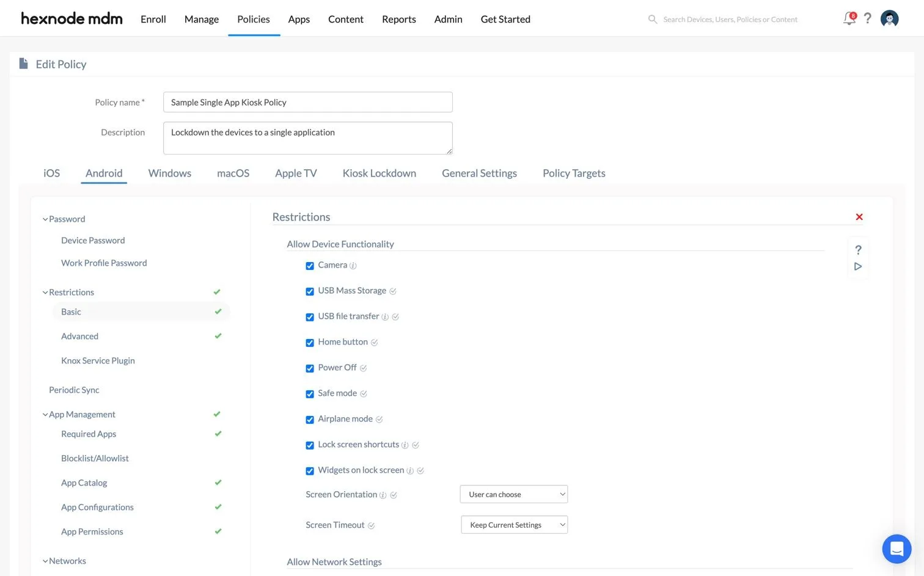Click the Description text area
This screenshot has height=576, width=924.
point(308,138)
